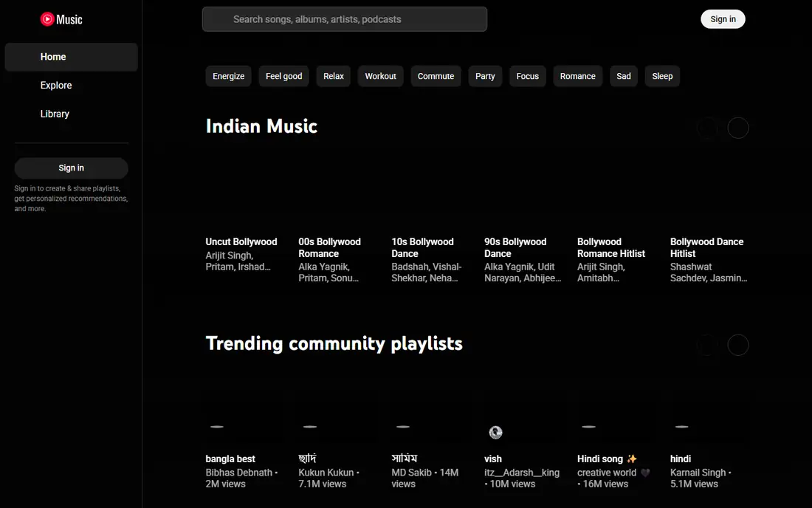Screen dimensions: 812x508
Task: Click "Alka Yagnik, Pritam, Sonu…" artists text
Action: click(328, 272)
